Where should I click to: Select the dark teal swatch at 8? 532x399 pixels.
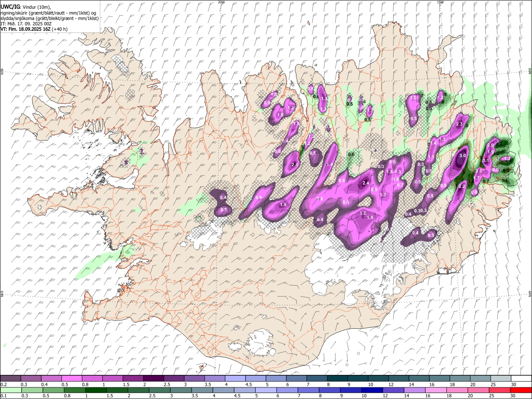pyautogui.click(x=337, y=378)
